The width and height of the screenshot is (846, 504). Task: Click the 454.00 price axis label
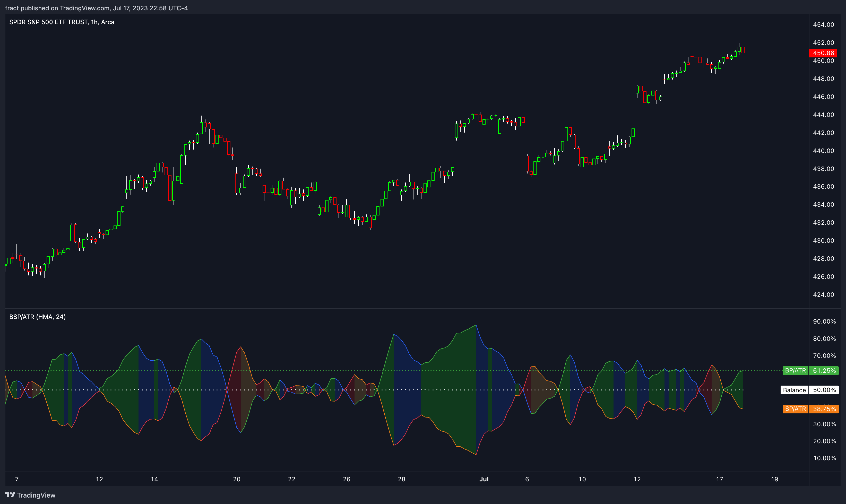(823, 24)
